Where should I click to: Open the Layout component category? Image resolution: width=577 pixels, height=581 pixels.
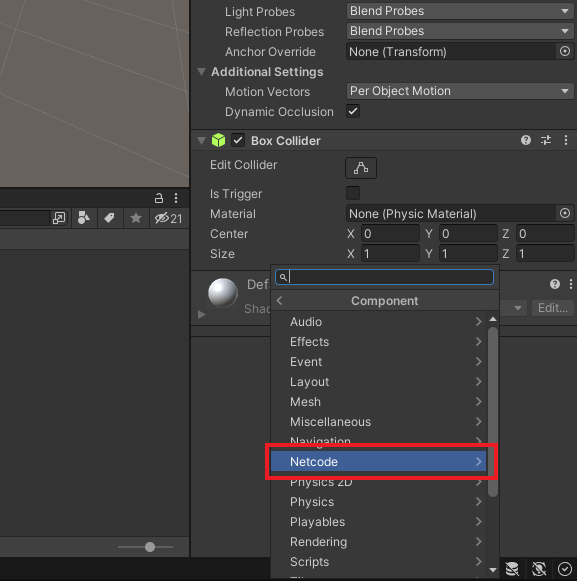point(378,382)
